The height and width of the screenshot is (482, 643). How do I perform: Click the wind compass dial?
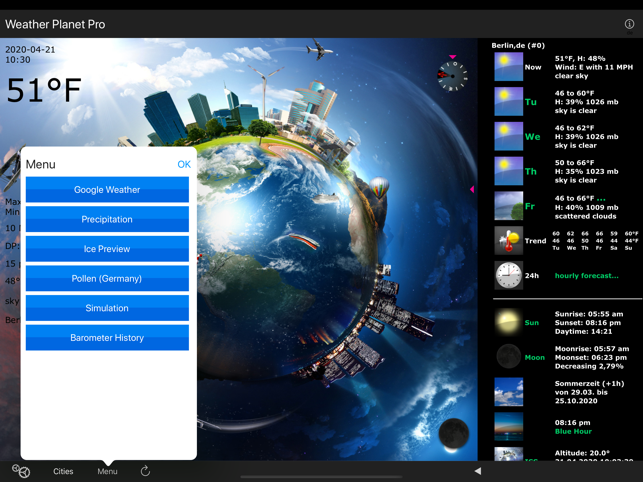(x=452, y=76)
